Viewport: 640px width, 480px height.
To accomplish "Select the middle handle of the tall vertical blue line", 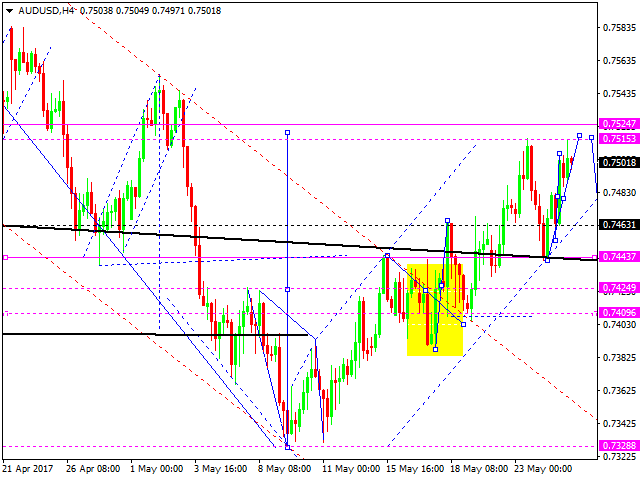I will [287, 289].
